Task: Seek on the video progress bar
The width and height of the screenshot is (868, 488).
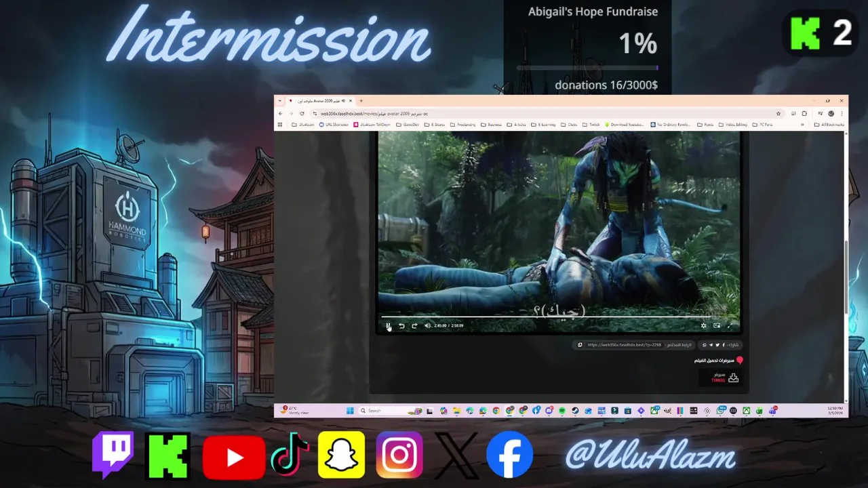Action: (559, 317)
